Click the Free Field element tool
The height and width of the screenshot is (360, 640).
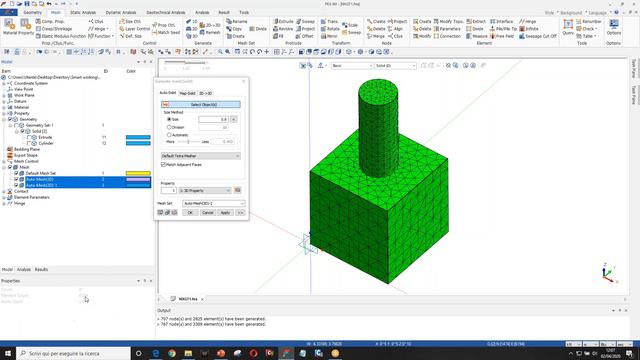click(x=502, y=36)
